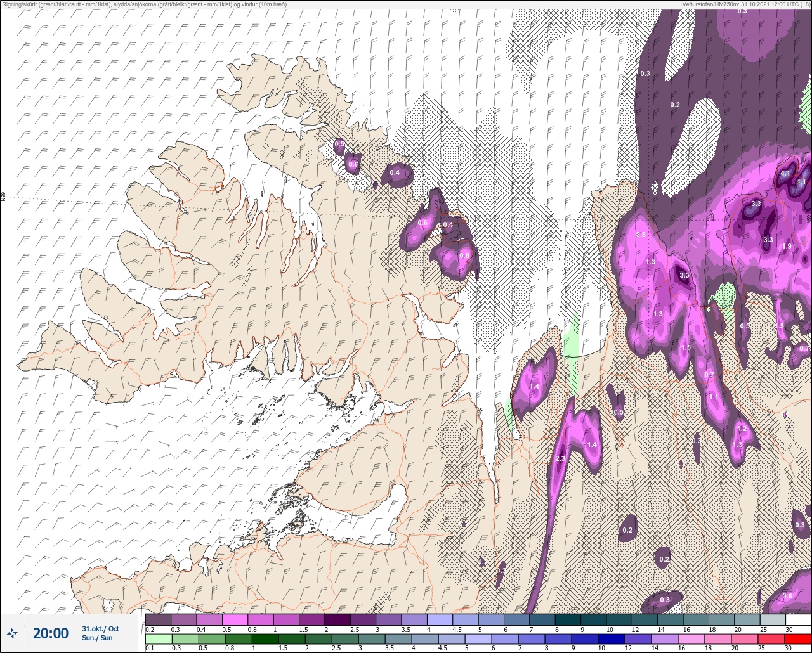This screenshot has width=812, height=653.
Task: Click the Veðurstofan logo icon beside the time
Action: pos(13,633)
